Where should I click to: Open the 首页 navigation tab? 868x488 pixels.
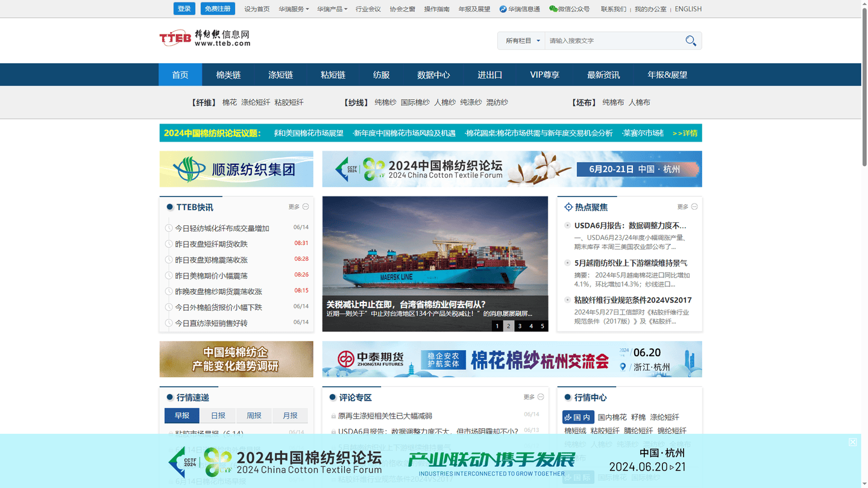[180, 75]
